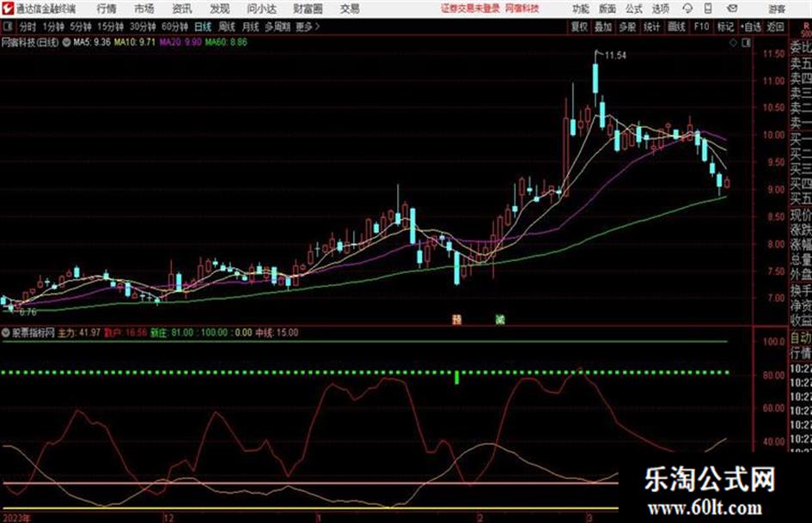This screenshot has height=523, width=812.
Task: Switch to the 1分钟 period tab
Action: click(52, 27)
